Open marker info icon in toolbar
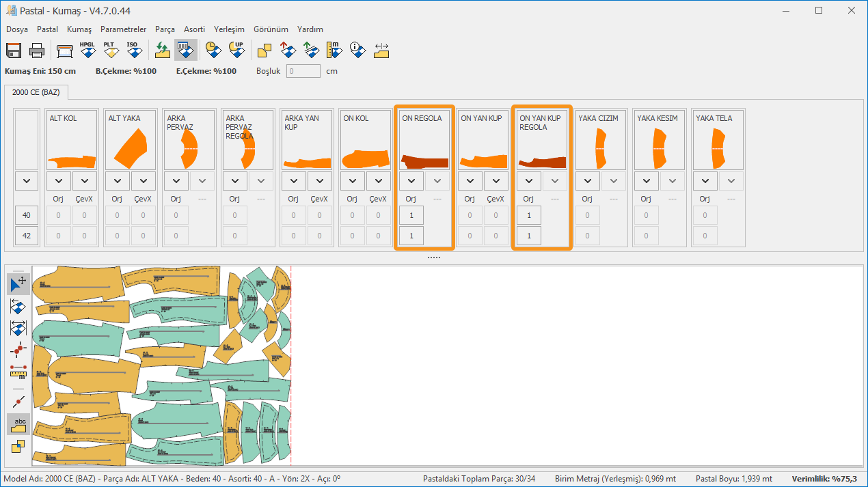Image resolution: width=868 pixels, height=487 pixels. (357, 50)
